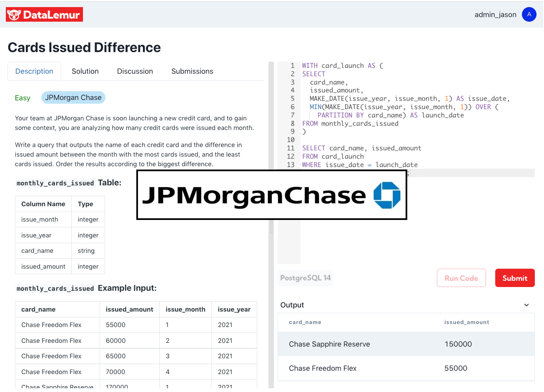Click the 55000 output value
This screenshot has width=544, height=392.
coord(456,368)
